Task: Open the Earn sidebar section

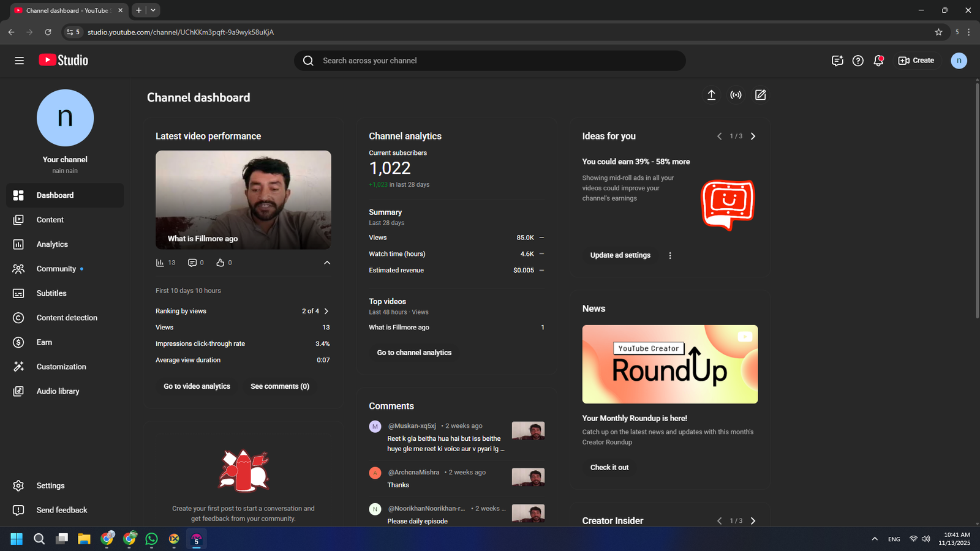Action: click(x=44, y=342)
